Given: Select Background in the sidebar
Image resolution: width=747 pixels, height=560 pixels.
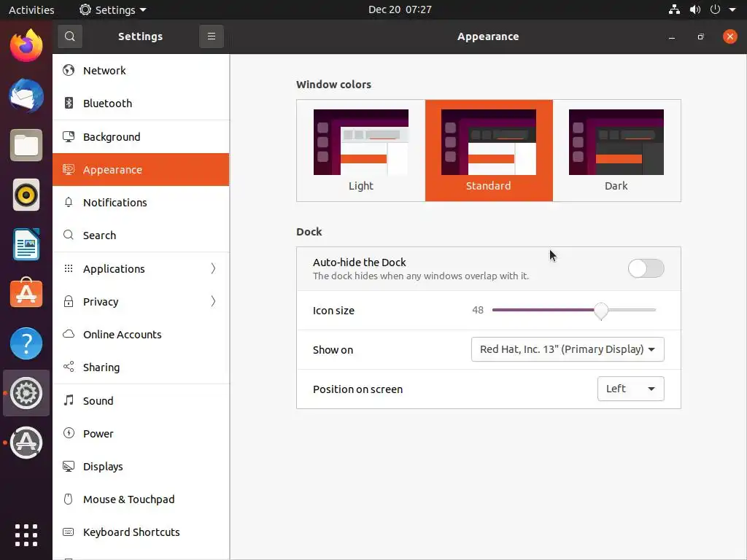Looking at the screenshot, I should (141, 136).
